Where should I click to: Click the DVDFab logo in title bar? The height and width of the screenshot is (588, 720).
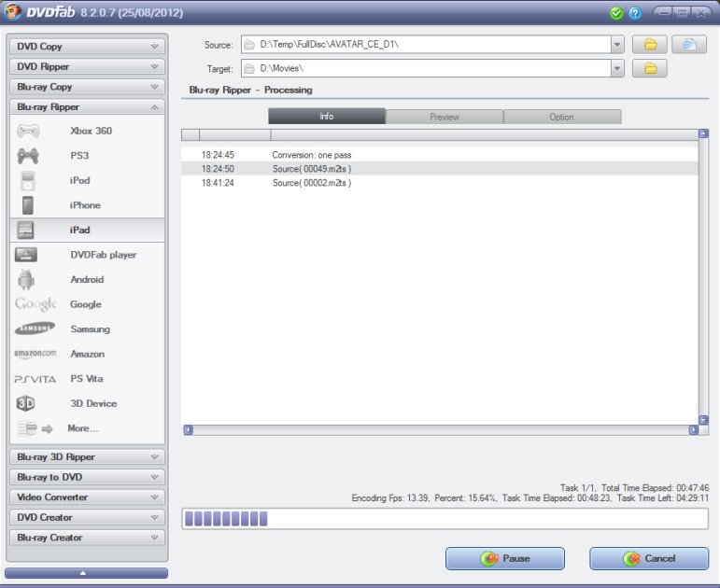11,11
